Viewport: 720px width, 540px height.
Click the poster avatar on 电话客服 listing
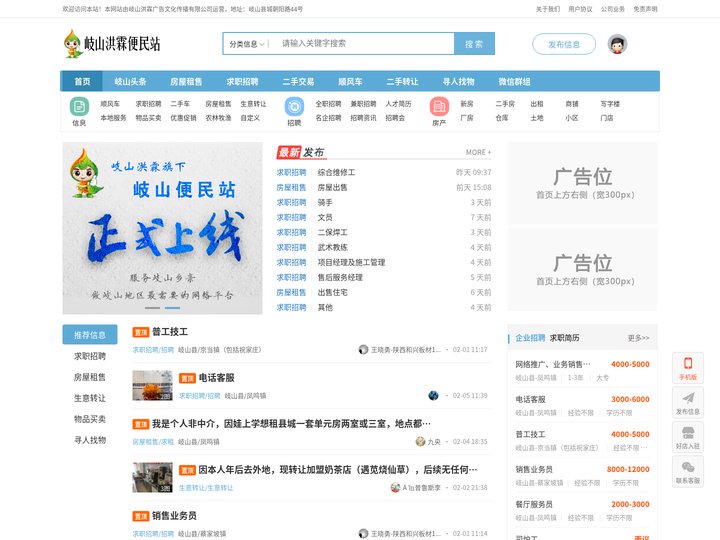[x=433, y=395]
